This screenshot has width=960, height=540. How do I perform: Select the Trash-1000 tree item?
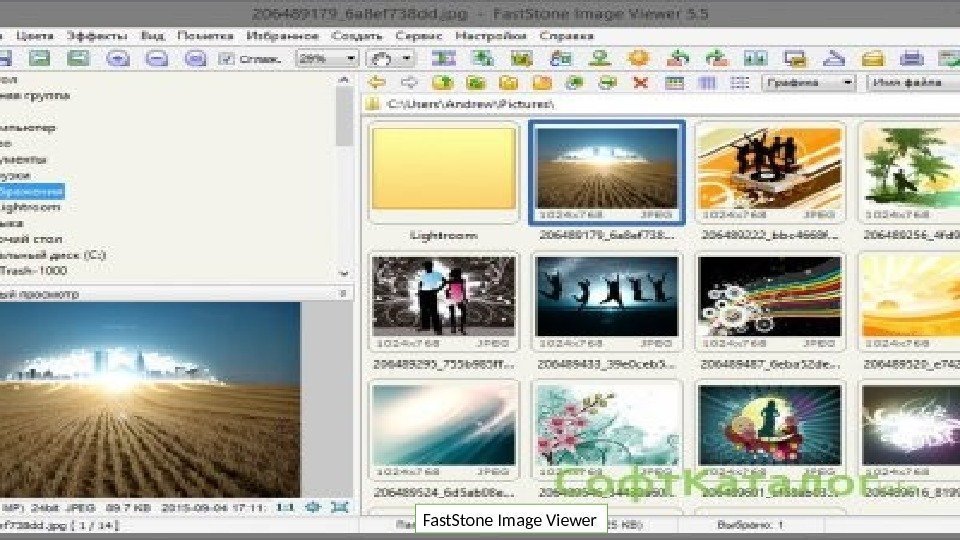coord(34,271)
